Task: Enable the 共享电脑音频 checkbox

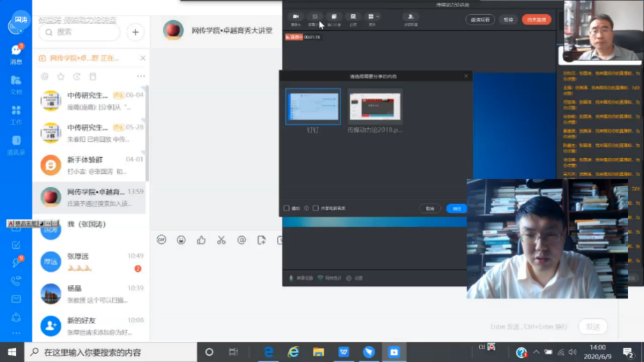Action: [x=316, y=208]
